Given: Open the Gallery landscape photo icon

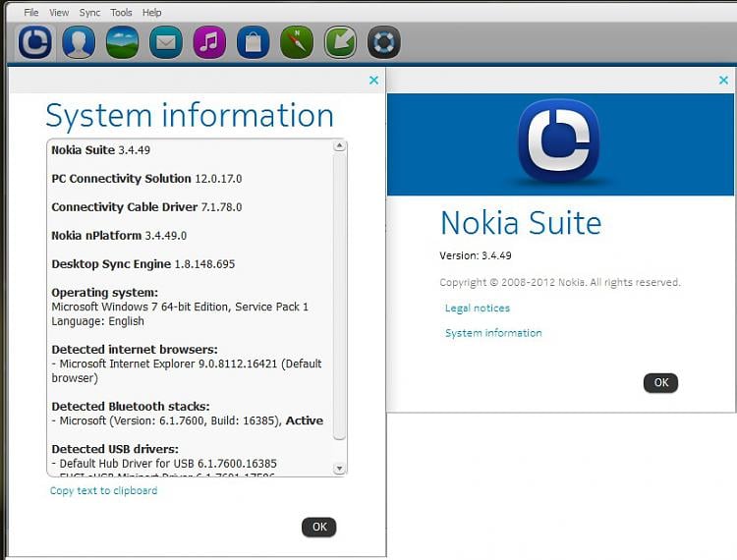Looking at the screenshot, I should pos(122,42).
